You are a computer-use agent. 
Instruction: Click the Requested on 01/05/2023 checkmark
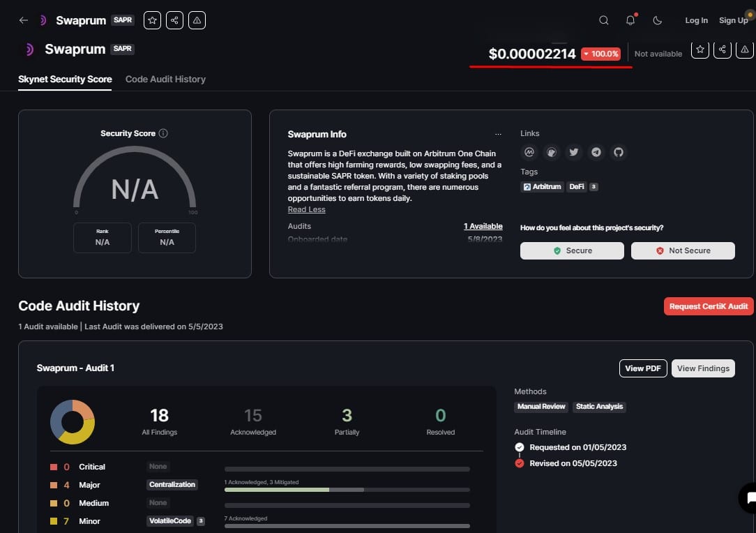[x=520, y=447]
